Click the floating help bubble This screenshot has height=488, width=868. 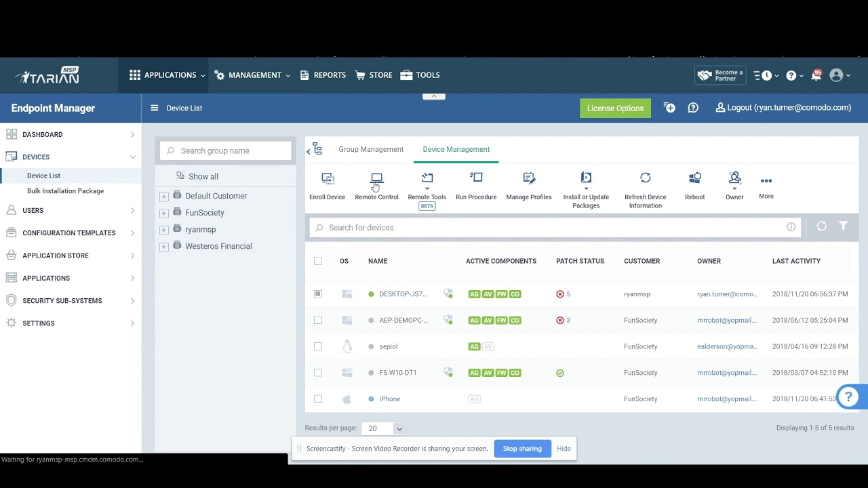849,397
